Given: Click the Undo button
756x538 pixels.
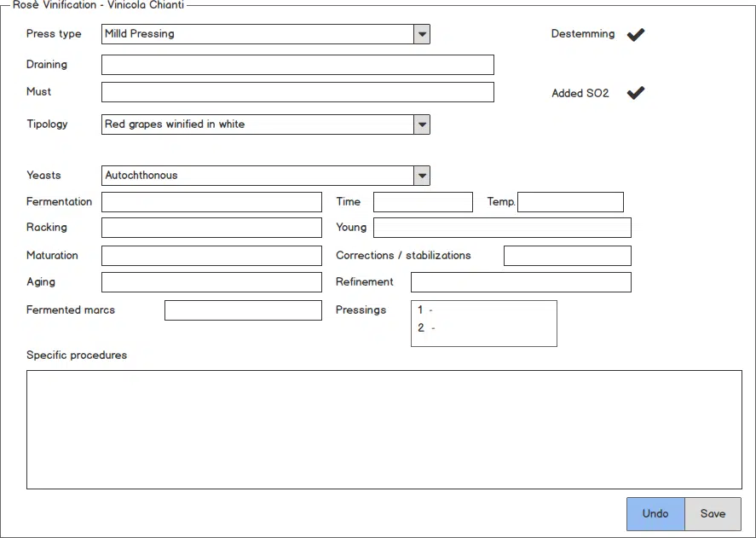Looking at the screenshot, I should click(x=655, y=514).
